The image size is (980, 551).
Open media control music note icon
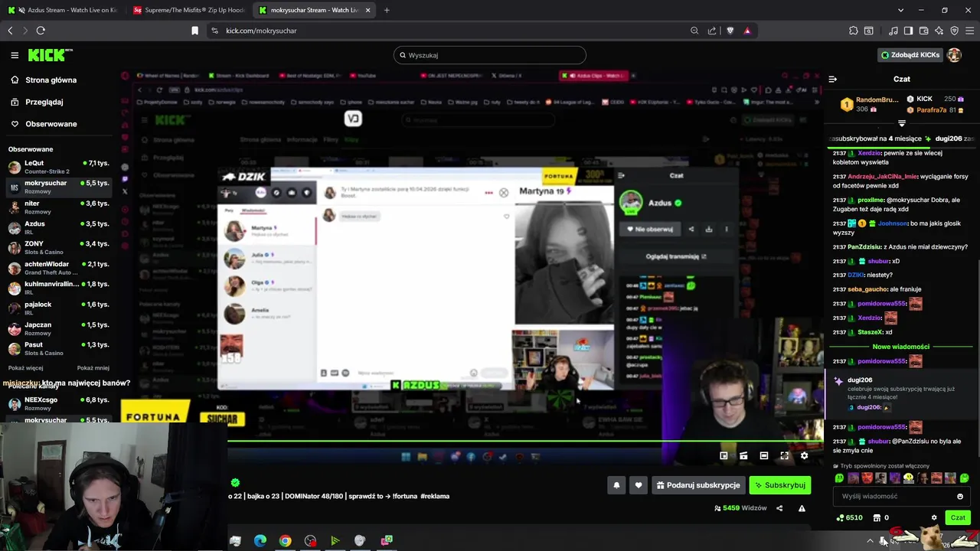pos(893,31)
